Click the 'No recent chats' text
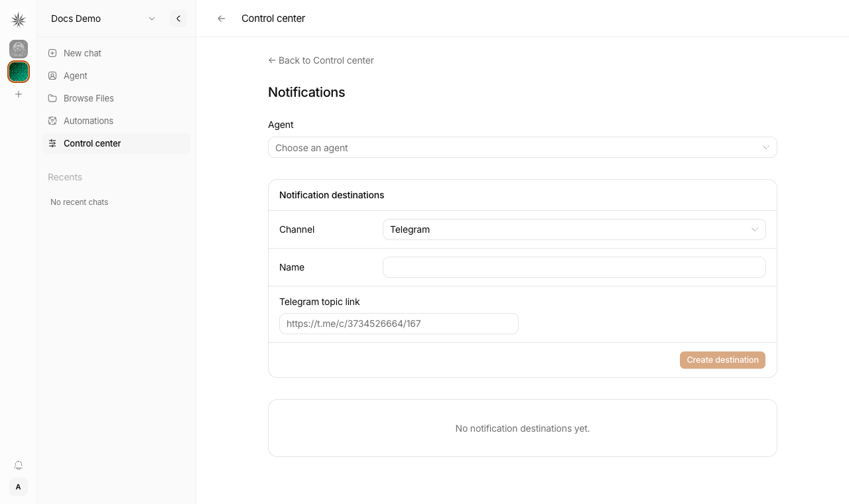Viewport: 849px width, 504px height. pos(80,202)
